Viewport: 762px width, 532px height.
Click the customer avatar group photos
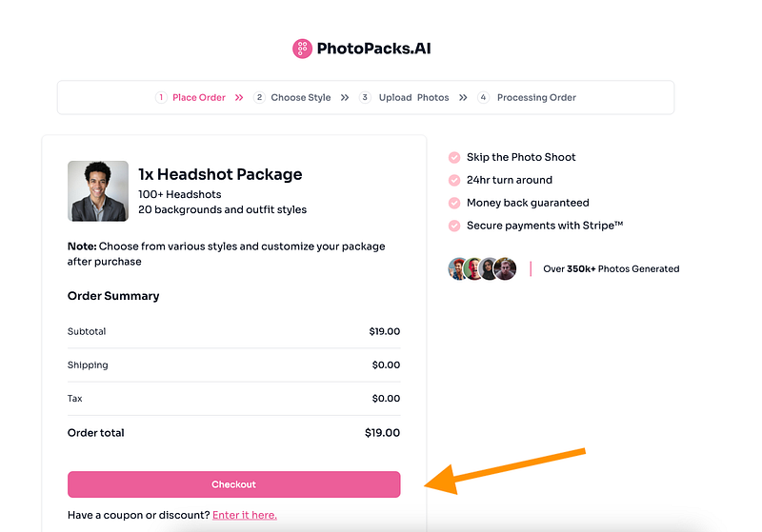482,268
